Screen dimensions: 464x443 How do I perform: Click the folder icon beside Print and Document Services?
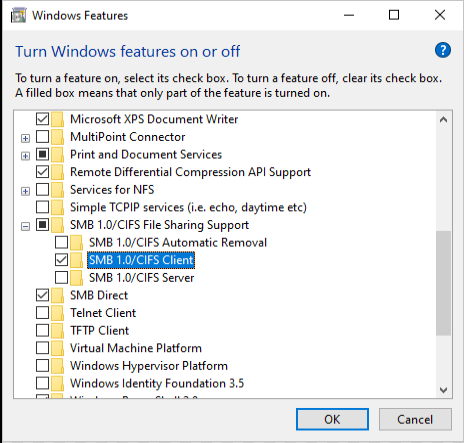[x=58, y=155]
